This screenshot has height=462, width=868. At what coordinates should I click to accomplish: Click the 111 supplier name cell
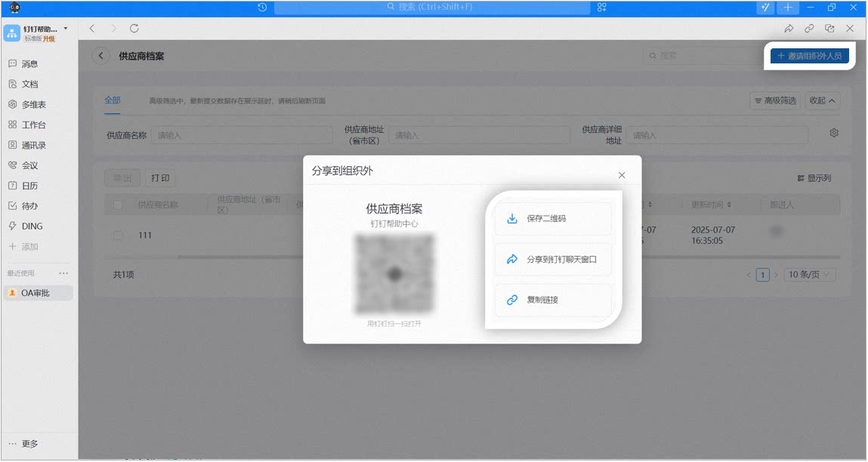coord(145,235)
